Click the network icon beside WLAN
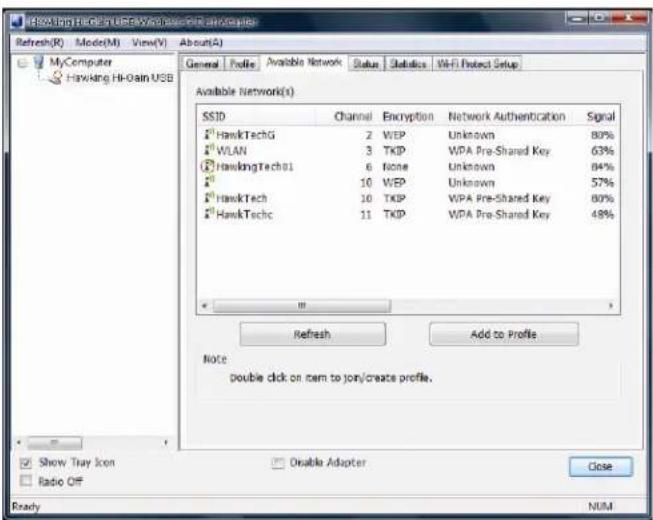The image size is (653, 520). (x=209, y=150)
